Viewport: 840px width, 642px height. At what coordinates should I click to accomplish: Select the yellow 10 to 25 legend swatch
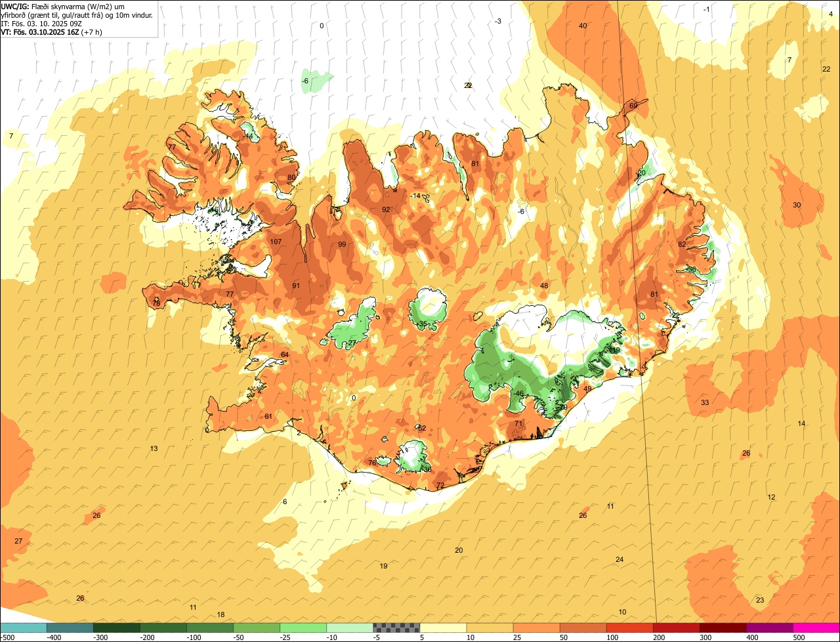click(x=490, y=628)
